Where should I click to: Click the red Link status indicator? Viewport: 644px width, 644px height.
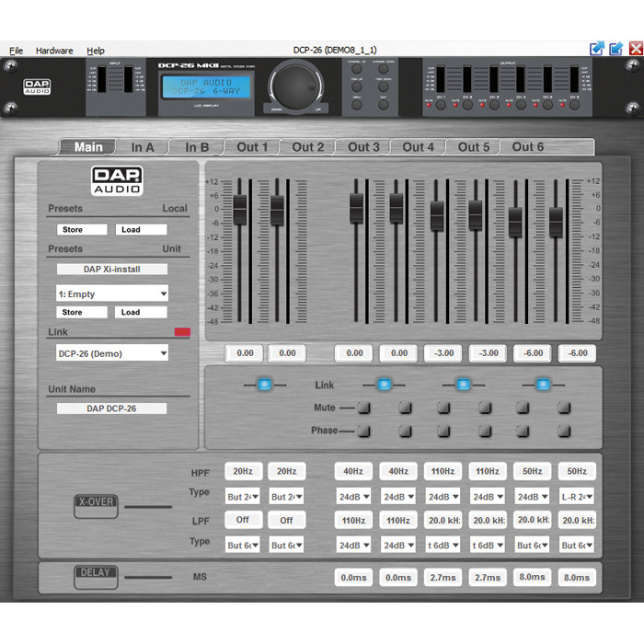[181, 332]
